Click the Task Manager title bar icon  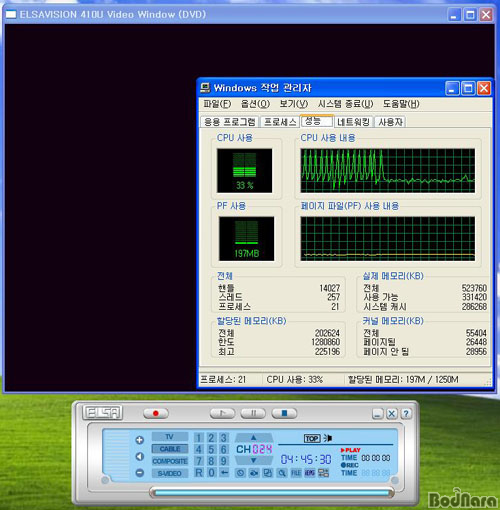coord(205,88)
